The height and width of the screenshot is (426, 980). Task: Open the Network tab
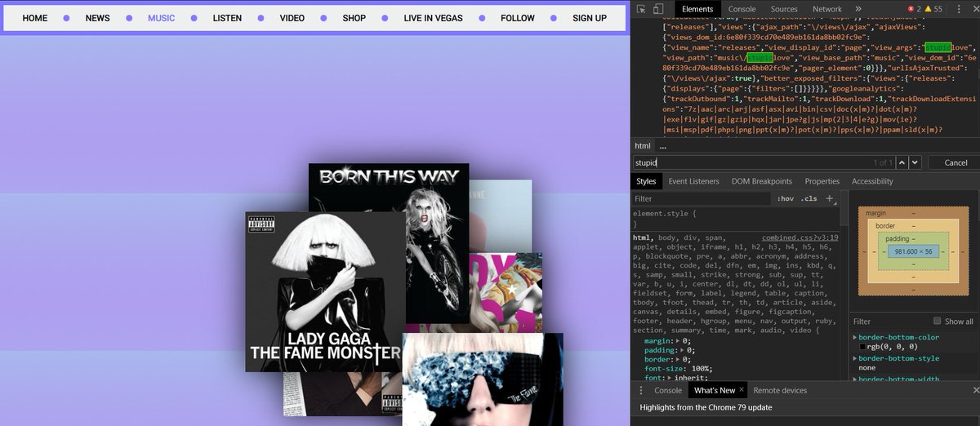click(826, 9)
